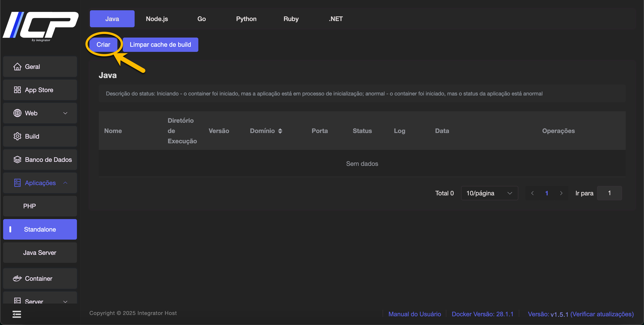Expand the Web menu chevron
The width and height of the screenshot is (644, 325).
click(65, 113)
